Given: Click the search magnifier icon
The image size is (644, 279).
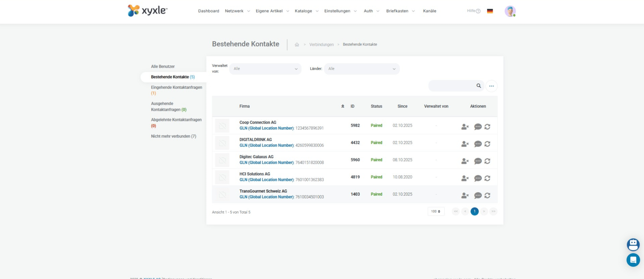Looking at the screenshot, I should tap(479, 86).
